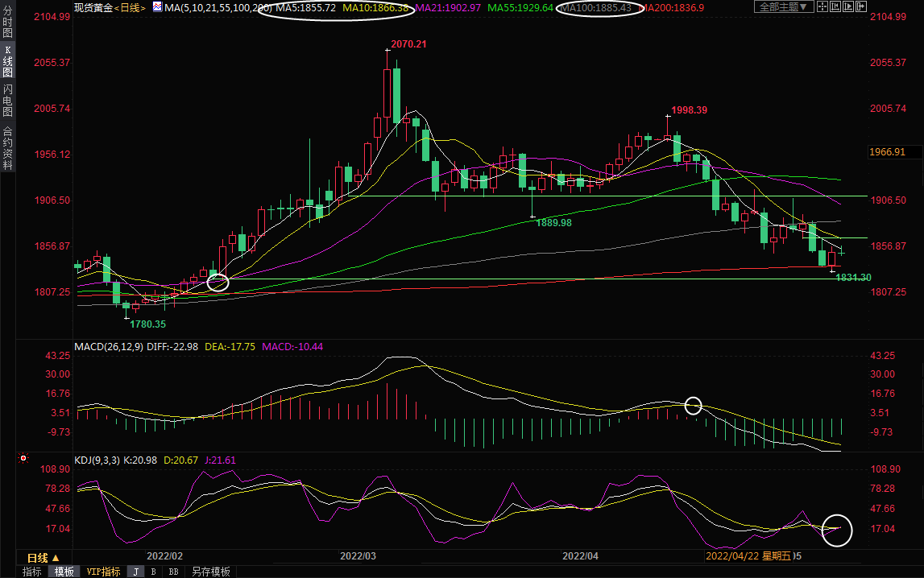Select the J template button
Image resolution: width=924 pixels, height=578 pixels.
click(x=135, y=572)
